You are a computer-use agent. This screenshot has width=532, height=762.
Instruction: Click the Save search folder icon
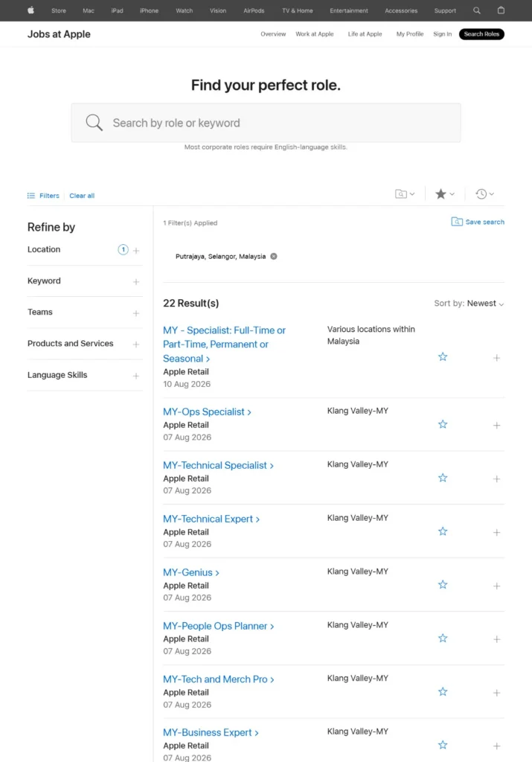[457, 222]
